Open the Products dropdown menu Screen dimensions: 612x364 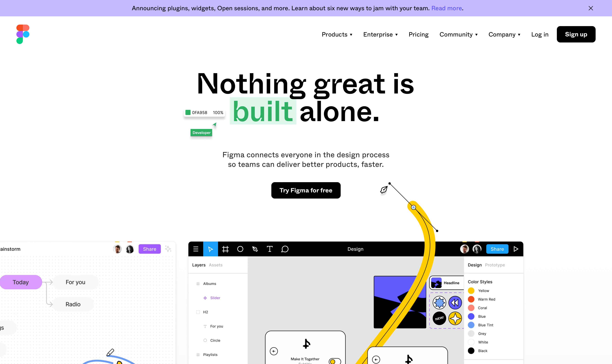pos(337,34)
